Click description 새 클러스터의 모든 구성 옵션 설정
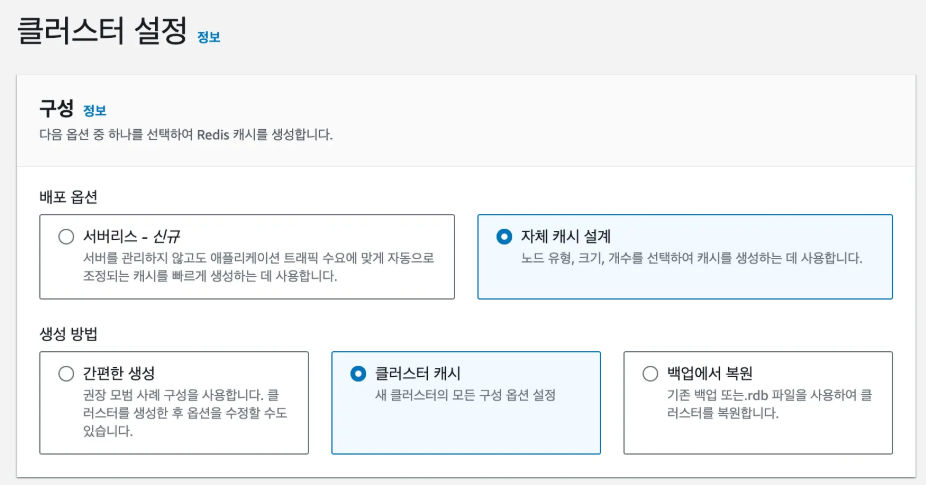The image size is (926, 485). tap(465, 395)
